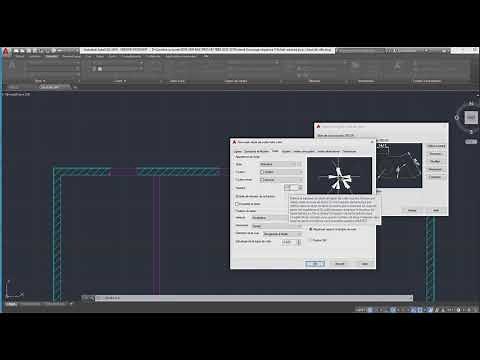Click Aide in the style manager window

point(436,210)
